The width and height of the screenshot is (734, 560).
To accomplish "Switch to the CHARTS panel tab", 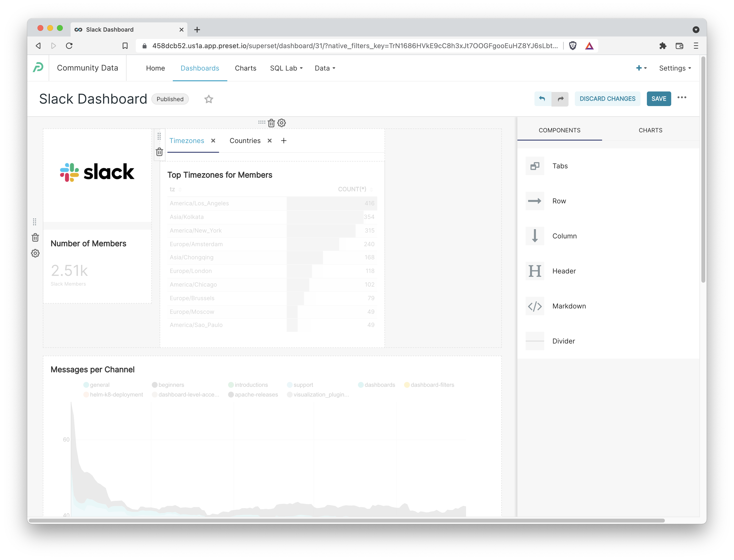I will (x=650, y=130).
